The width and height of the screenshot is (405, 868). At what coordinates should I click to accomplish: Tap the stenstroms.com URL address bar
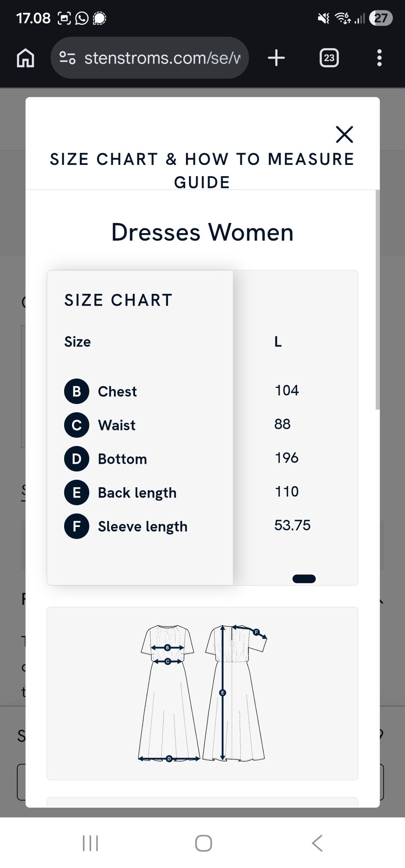(x=162, y=58)
